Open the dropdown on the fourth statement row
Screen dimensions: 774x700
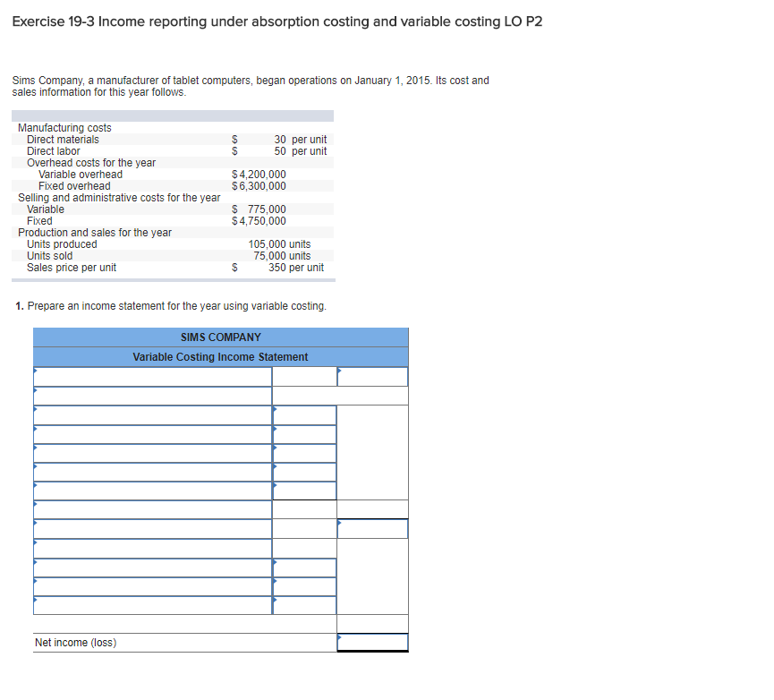click(152, 434)
